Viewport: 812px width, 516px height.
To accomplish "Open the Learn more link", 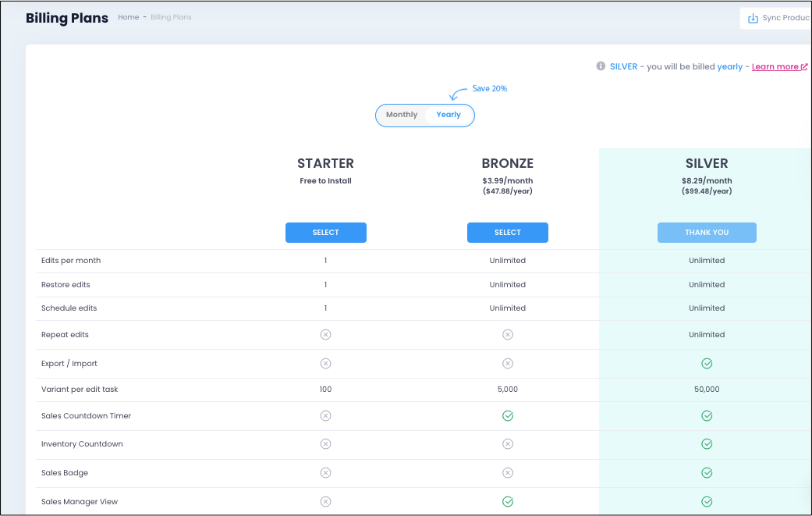I will click(x=775, y=67).
